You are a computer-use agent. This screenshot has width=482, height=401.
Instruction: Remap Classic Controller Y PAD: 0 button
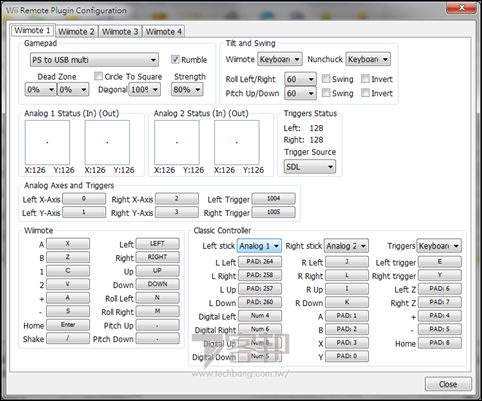click(x=347, y=356)
